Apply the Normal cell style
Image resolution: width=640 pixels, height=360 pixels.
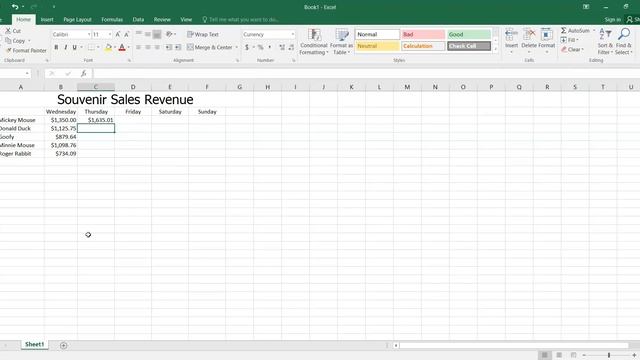pyautogui.click(x=377, y=34)
